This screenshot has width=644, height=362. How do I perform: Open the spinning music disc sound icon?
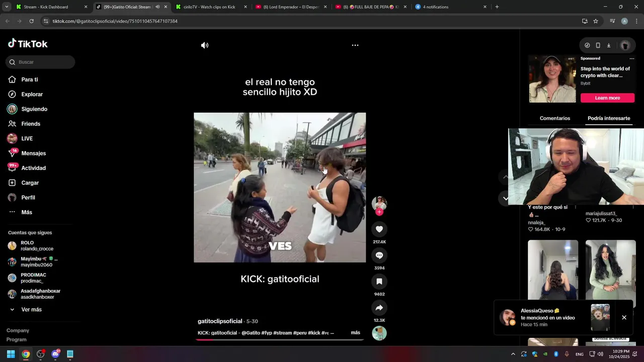[379, 333]
